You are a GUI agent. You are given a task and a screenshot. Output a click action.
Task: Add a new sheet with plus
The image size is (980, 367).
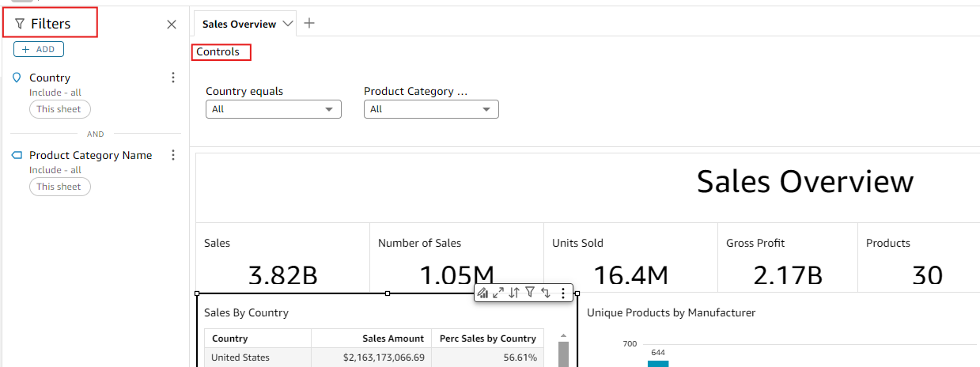[x=309, y=23]
